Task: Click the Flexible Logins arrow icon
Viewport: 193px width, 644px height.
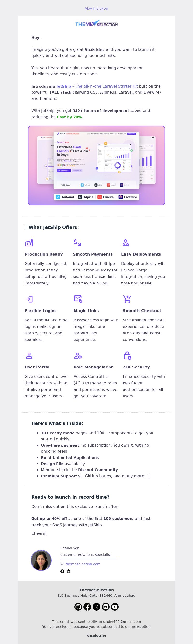Action: pos(29,299)
